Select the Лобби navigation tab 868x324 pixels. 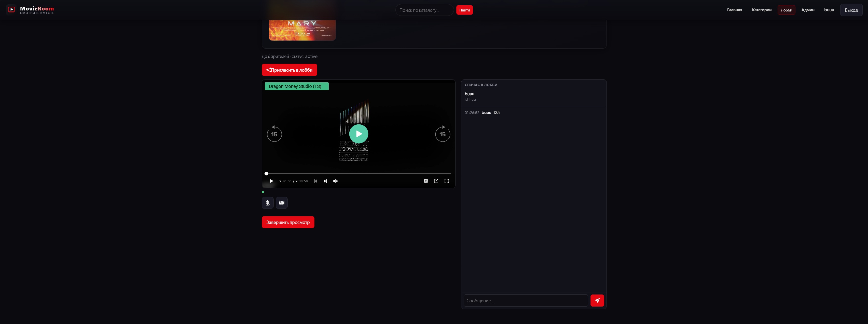coord(786,10)
